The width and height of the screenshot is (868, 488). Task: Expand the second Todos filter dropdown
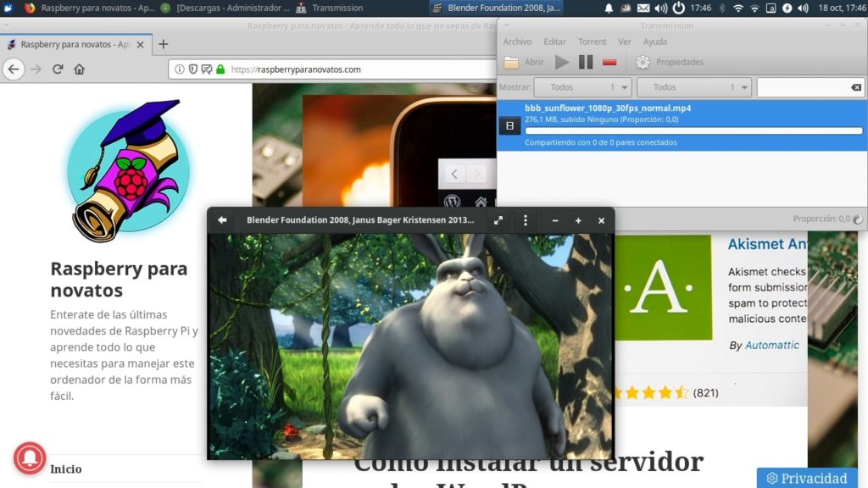694,87
